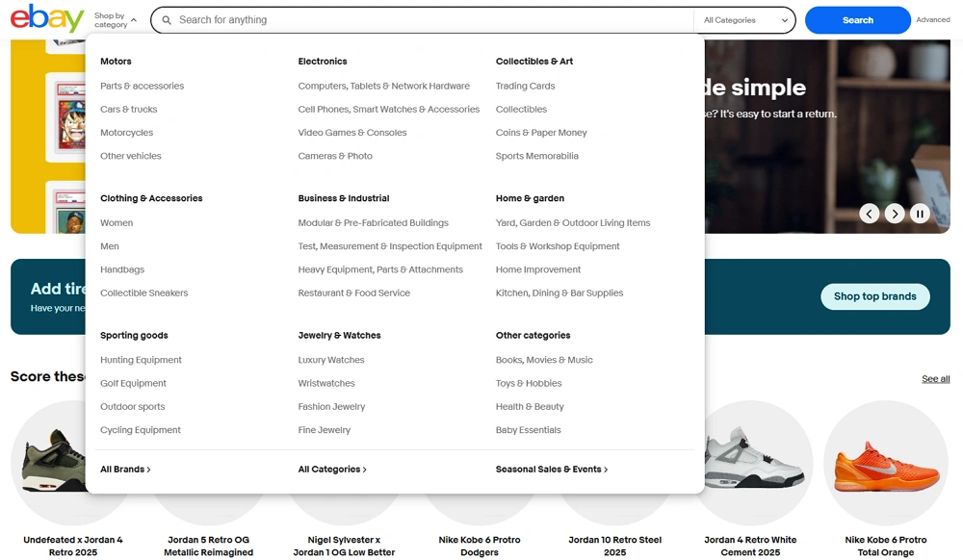Open Business & Industrial heading
The image size is (963, 560).
344,198
